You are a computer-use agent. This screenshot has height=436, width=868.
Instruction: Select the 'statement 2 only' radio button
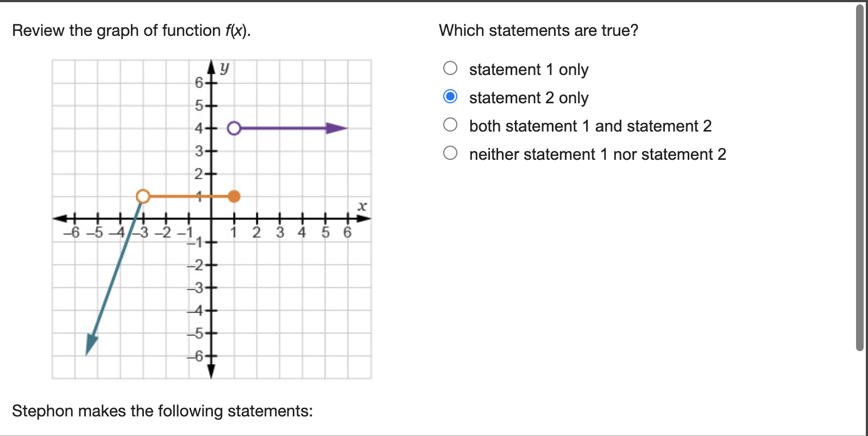coord(450,96)
